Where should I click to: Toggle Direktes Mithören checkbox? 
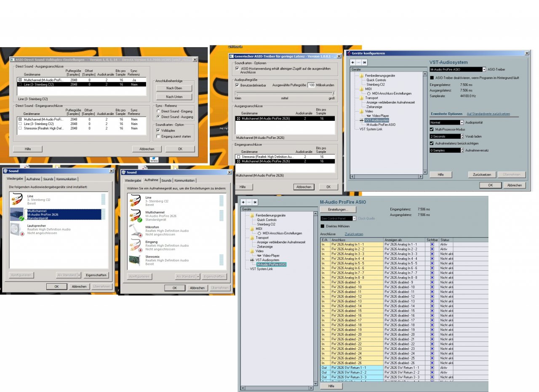323,226
